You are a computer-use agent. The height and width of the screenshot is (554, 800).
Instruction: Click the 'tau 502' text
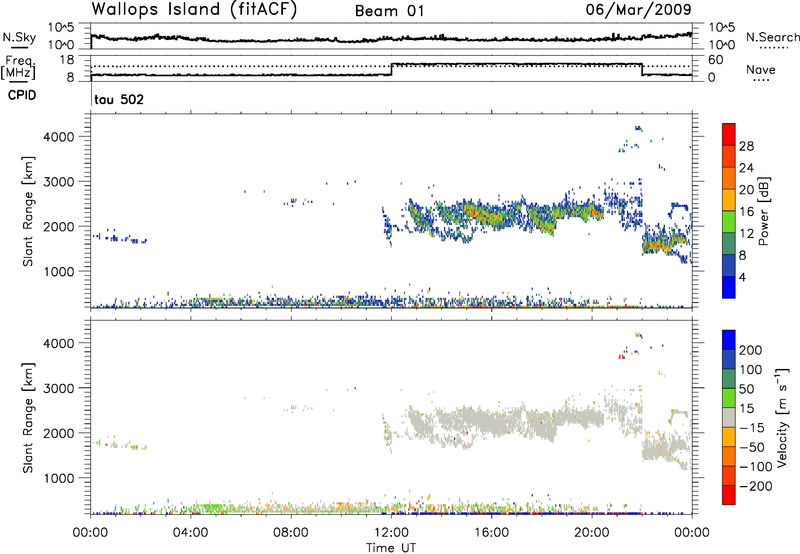119,99
